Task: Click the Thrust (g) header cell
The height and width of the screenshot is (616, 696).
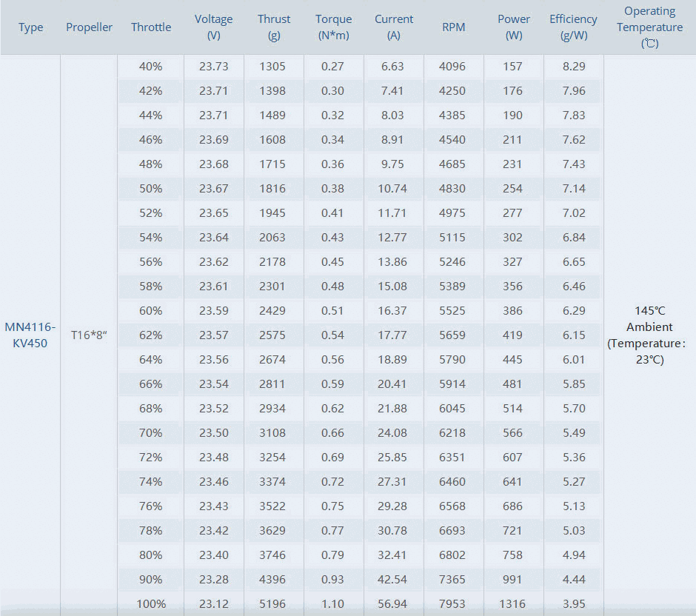Action: [x=274, y=27]
